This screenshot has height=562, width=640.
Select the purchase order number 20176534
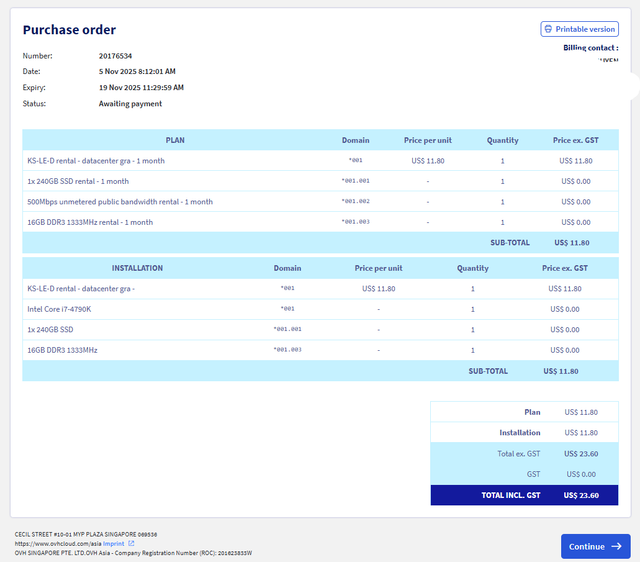(x=116, y=56)
